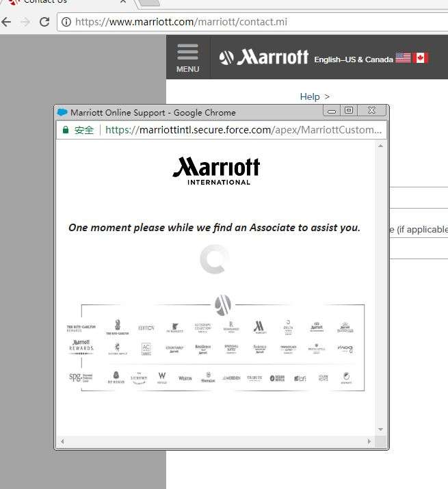Click the popup's vertical scroll down arrow
Screen dimensions: 448x489
pyautogui.click(x=380, y=429)
